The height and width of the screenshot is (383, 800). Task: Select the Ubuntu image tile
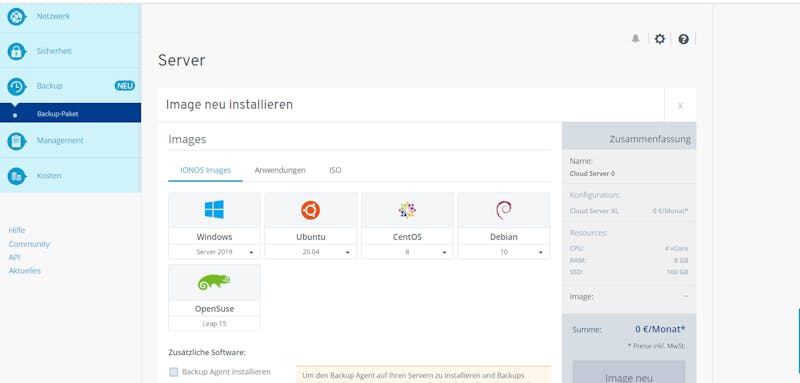pyautogui.click(x=310, y=218)
